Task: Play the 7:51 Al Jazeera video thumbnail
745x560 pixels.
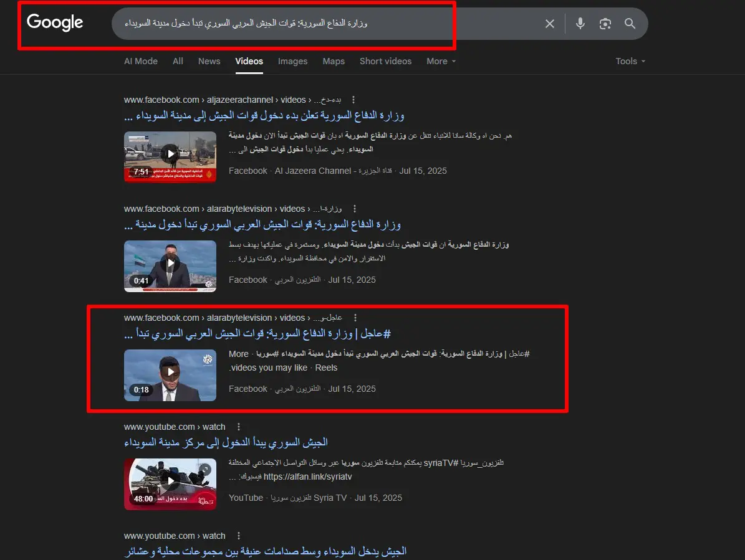Action: click(x=170, y=156)
